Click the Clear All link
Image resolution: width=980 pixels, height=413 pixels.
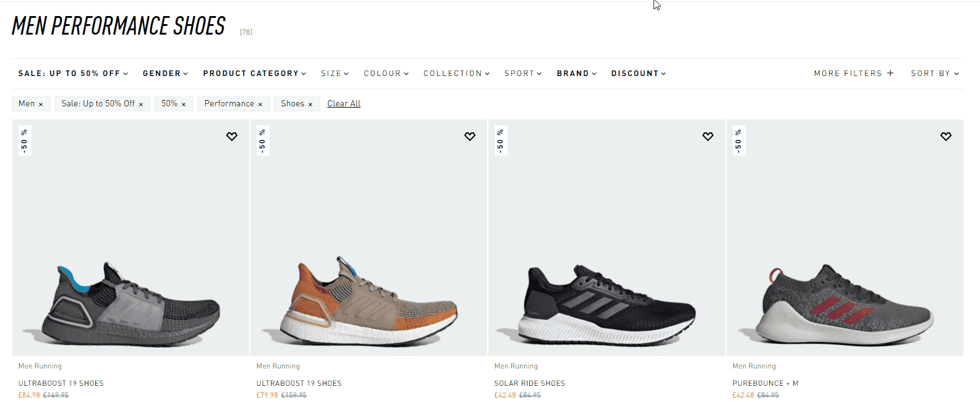(344, 104)
